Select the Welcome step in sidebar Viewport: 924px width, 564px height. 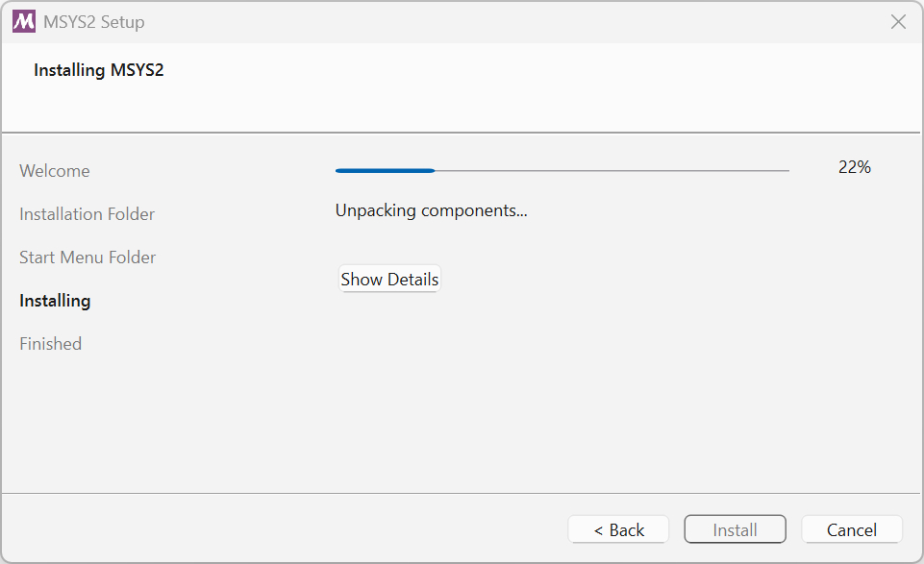point(55,171)
